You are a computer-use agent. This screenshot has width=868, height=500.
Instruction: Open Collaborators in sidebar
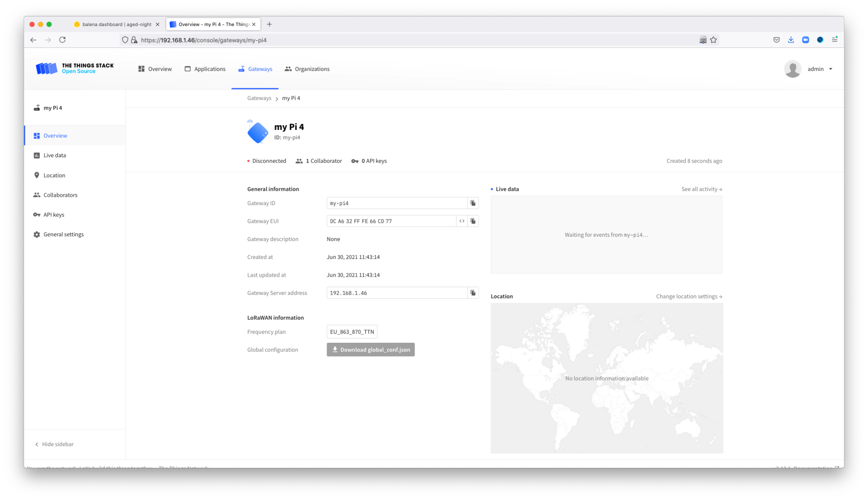coord(60,195)
